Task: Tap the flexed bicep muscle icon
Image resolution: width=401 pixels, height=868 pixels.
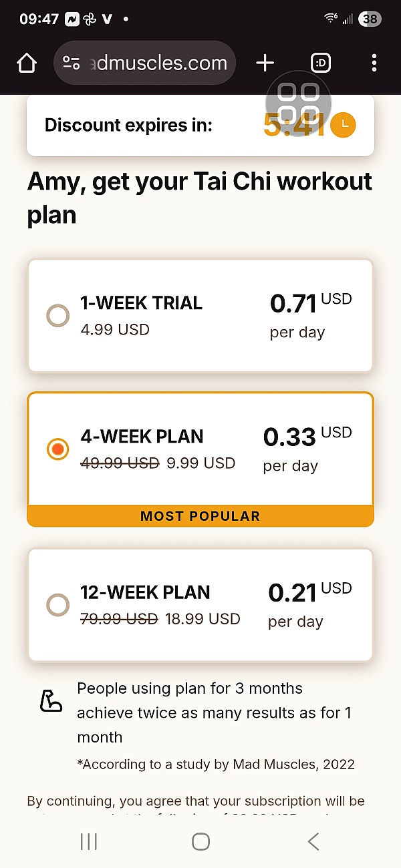Action: pos(51,700)
